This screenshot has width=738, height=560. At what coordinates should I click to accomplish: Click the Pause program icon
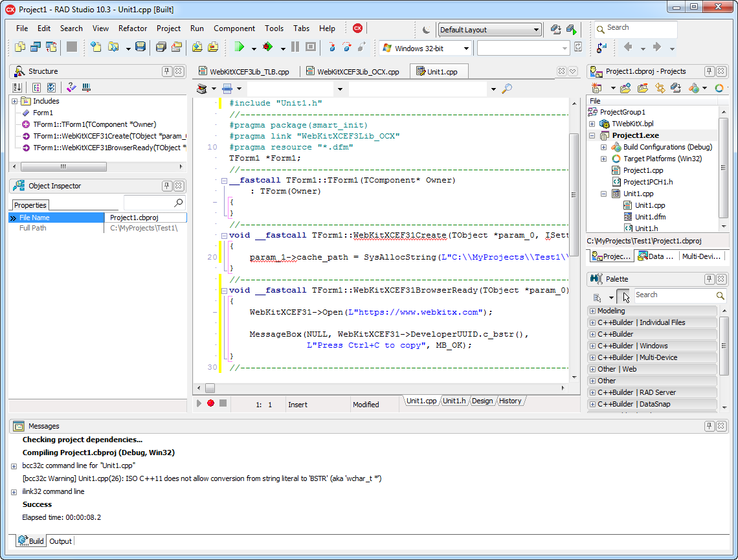click(295, 47)
